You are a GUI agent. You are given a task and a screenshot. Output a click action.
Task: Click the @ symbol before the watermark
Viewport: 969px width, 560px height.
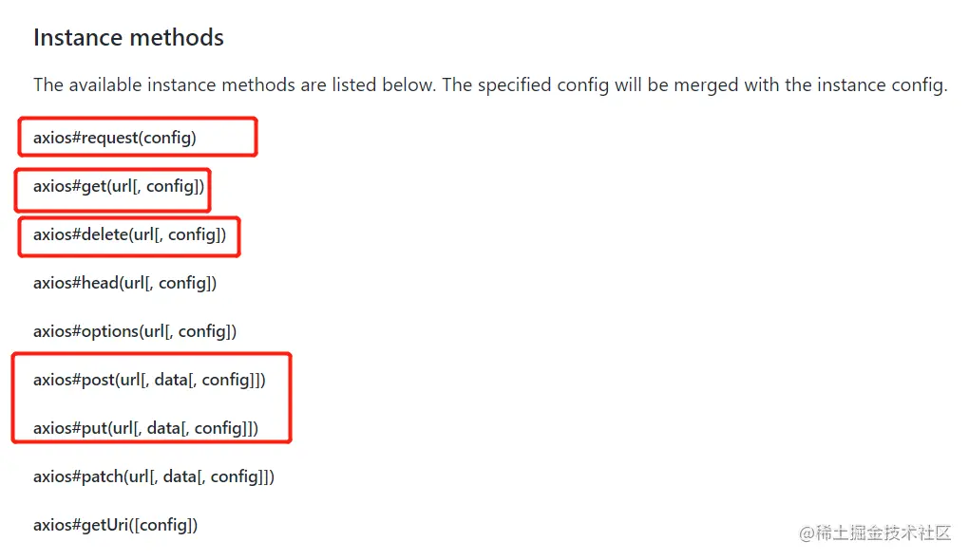[x=807, y=532]
